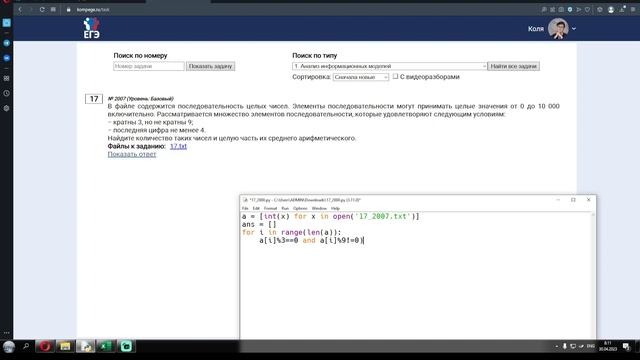This screenshot has width=640, height=360.
Task: Click IDLE editor vertical scrollbar
Action: click(593, 276)
